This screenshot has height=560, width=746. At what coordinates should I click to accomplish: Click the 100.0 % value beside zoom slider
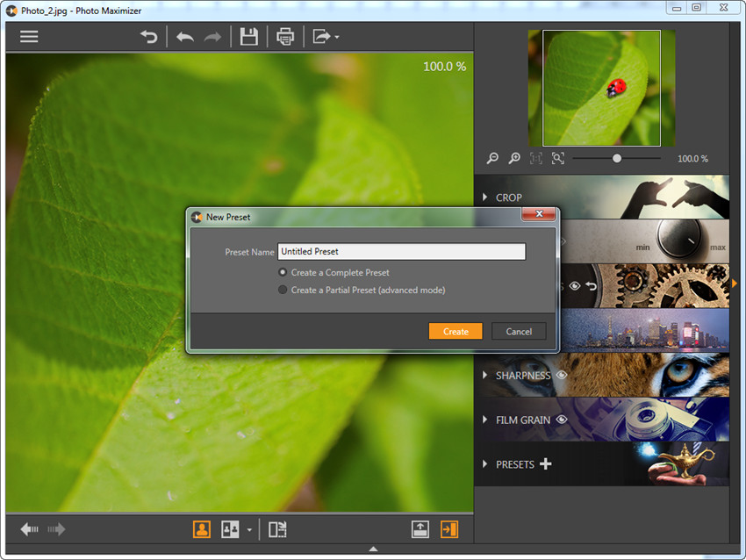pos(692,159)
